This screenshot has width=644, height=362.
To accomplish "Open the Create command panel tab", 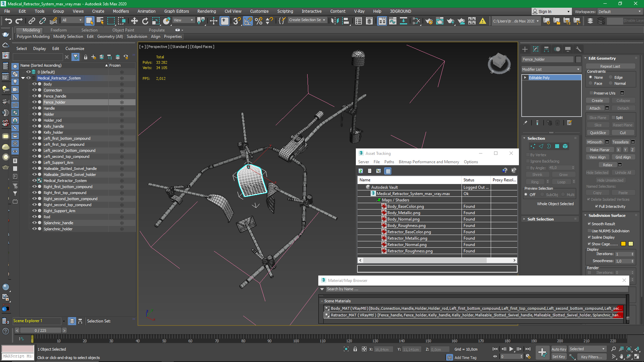I will 525,49.
